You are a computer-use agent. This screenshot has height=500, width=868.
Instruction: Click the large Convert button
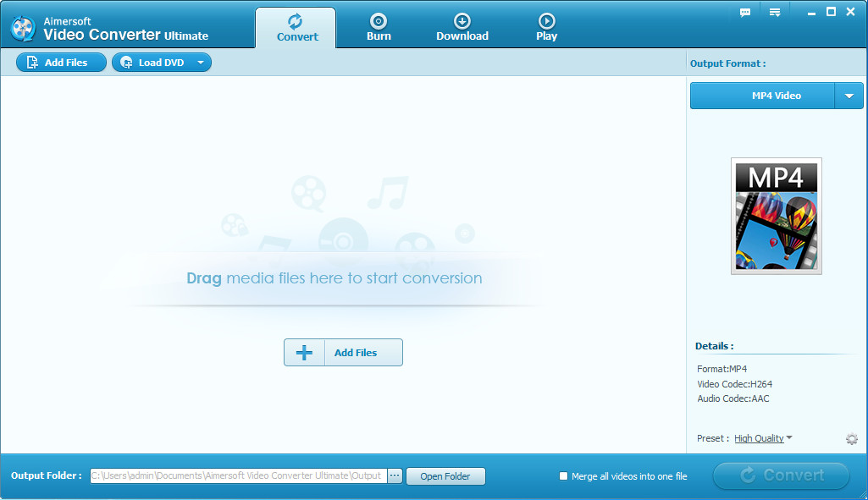click(781, 475)
